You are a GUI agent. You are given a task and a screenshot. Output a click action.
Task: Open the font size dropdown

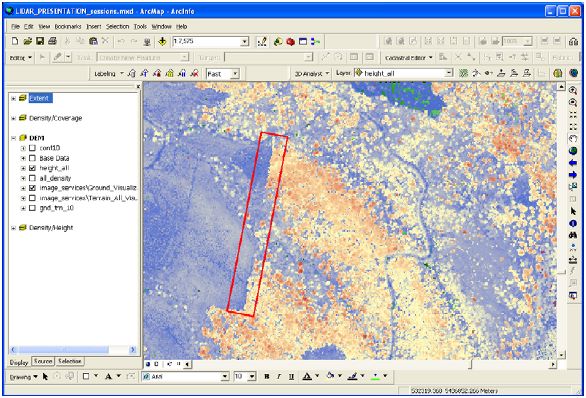click(x=252, y=377)
